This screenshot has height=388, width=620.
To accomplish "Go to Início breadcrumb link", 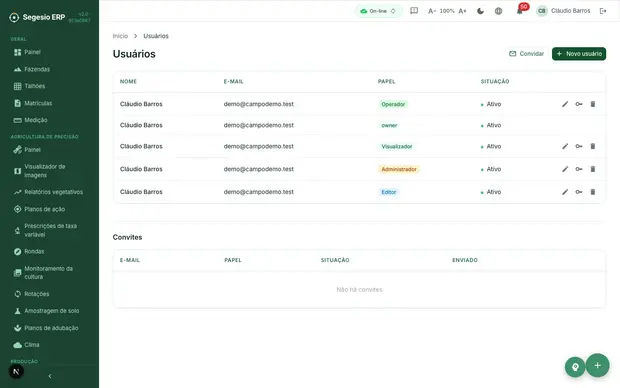I will [x=120, y=36].
